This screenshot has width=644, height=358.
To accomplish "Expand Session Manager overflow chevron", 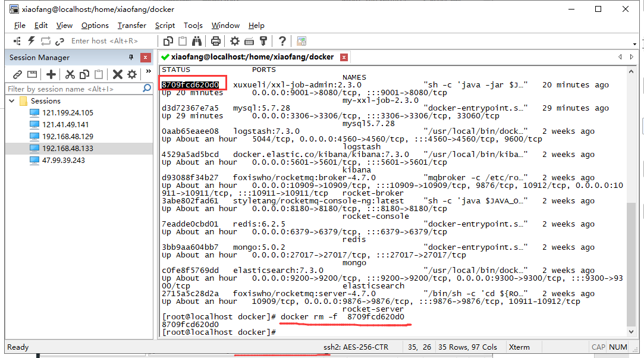I will pos(147,71).
